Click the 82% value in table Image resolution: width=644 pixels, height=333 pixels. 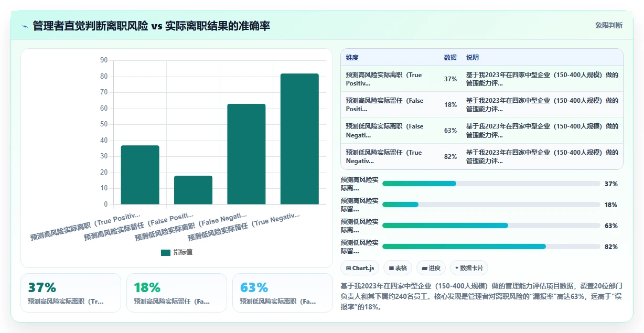pos(450,157)
